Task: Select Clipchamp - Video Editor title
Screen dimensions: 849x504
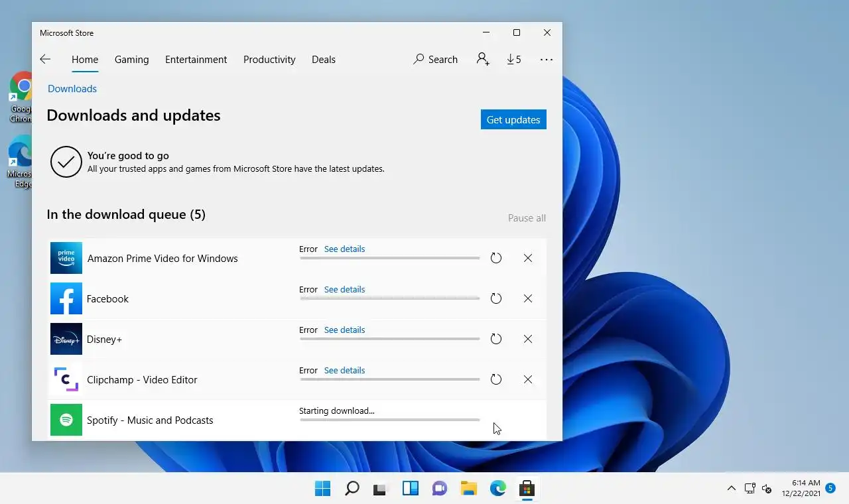Action: click(x=142, y=380)
